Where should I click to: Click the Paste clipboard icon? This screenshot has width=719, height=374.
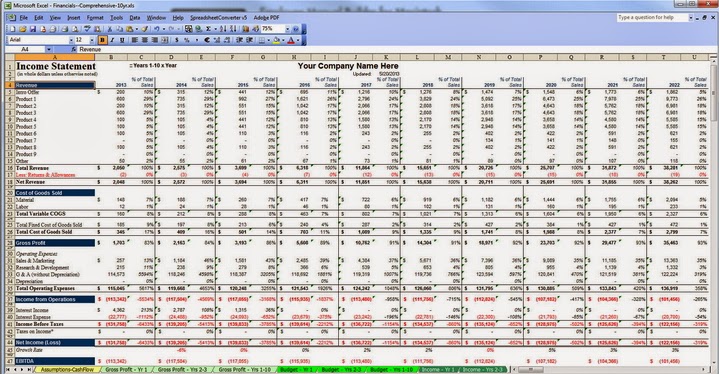(x=129, y=29)
